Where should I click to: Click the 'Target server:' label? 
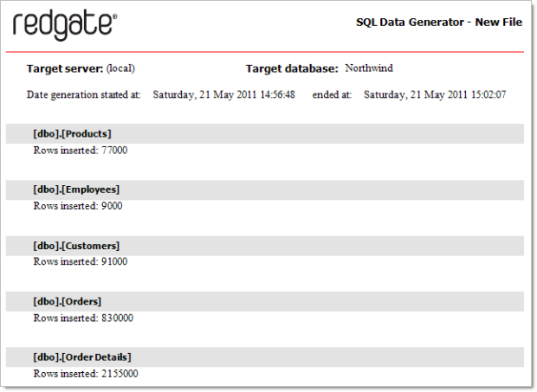pos(65,68)
